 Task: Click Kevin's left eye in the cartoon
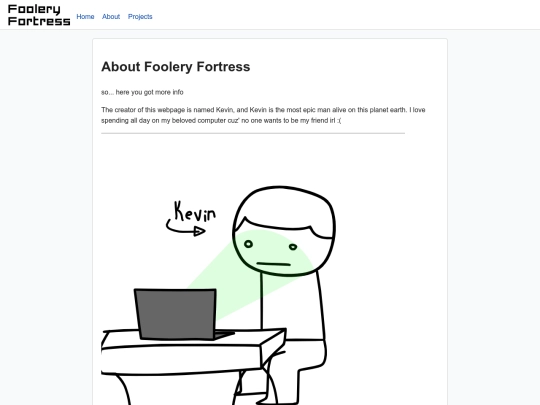tap(248, 244)
